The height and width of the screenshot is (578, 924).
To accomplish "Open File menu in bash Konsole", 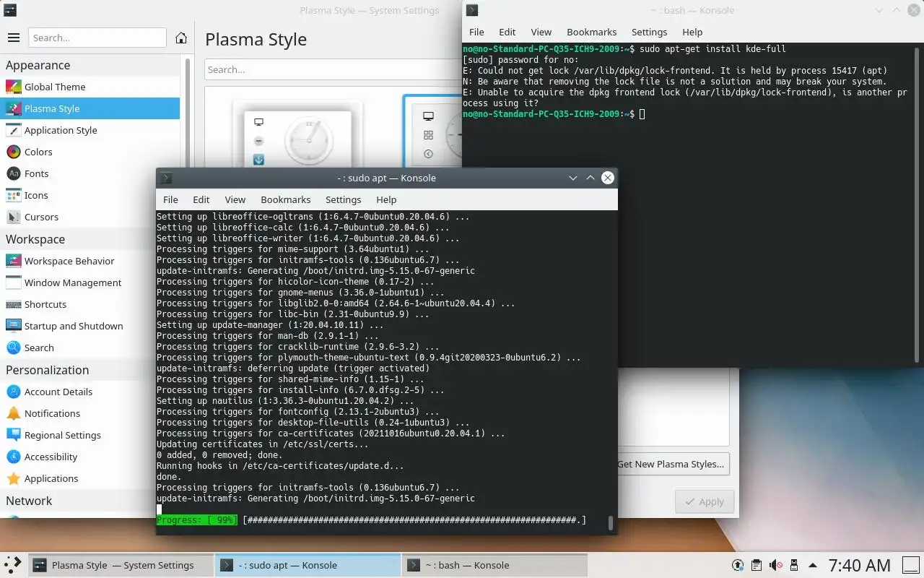I will tap(476, 32).
